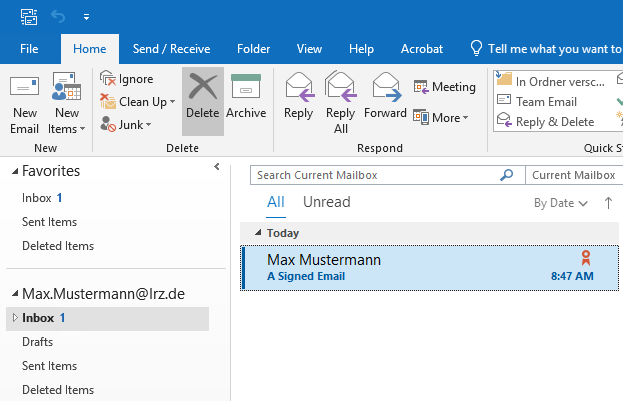Create a New Email
The width and height of the screenshot is (623, 401).
pos(24,104)
